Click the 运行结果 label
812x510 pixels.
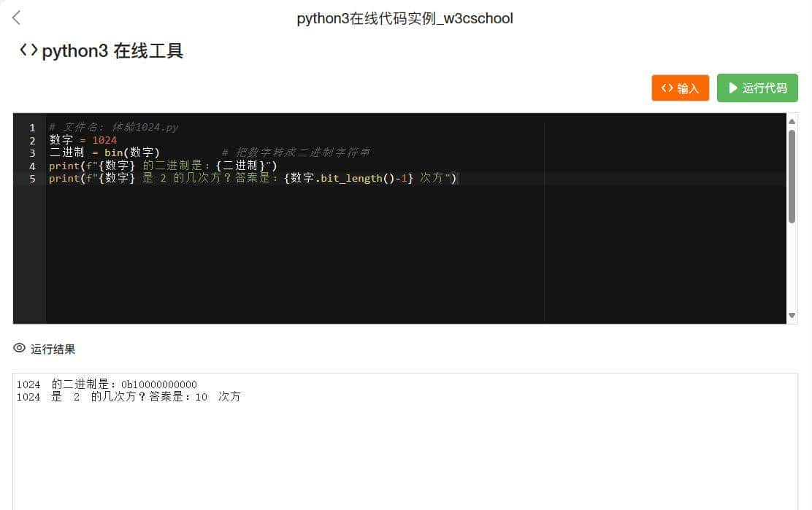tap(50, 349)
